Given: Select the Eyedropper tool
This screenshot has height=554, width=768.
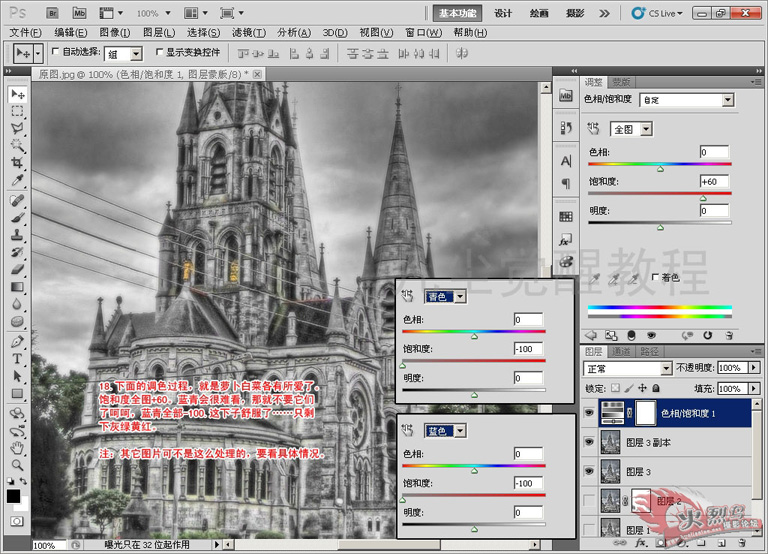Looking at the screenshot, I should (x=17, y=180).
